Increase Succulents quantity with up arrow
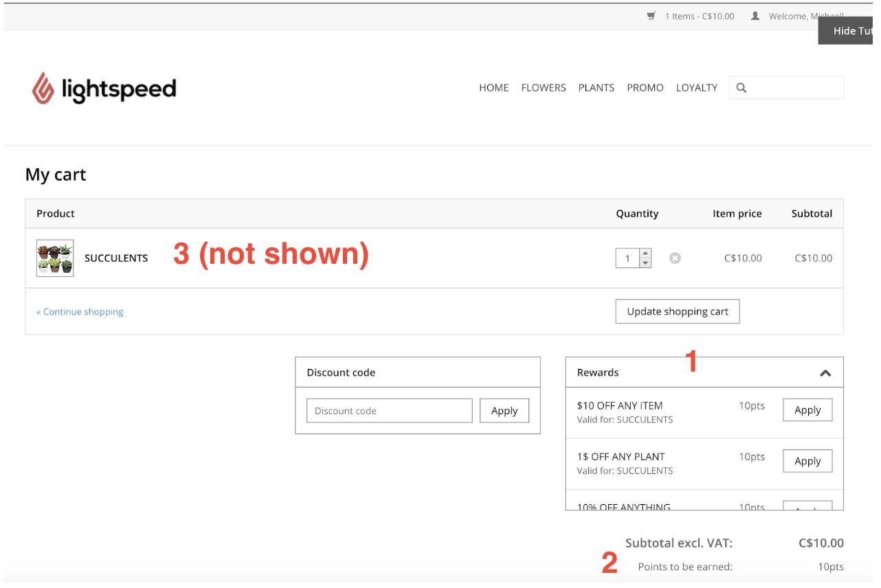The image size is (881, 588). point(645,253)
